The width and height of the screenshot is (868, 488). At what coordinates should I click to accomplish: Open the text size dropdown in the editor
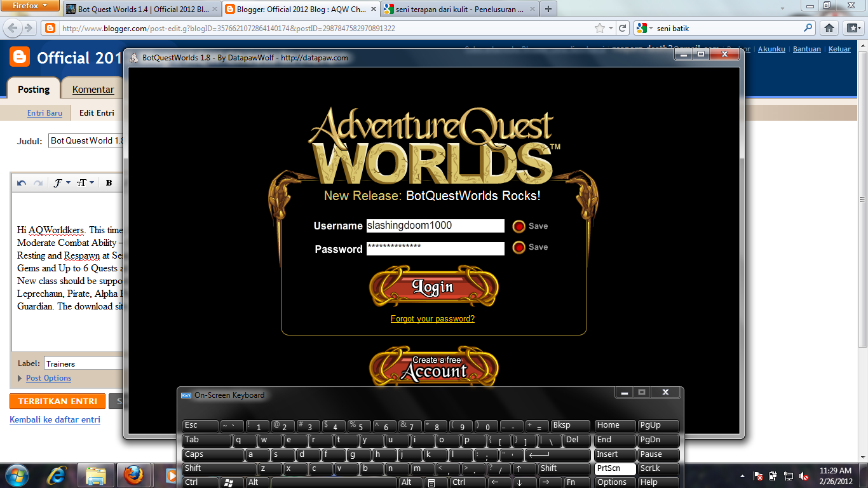85,183
